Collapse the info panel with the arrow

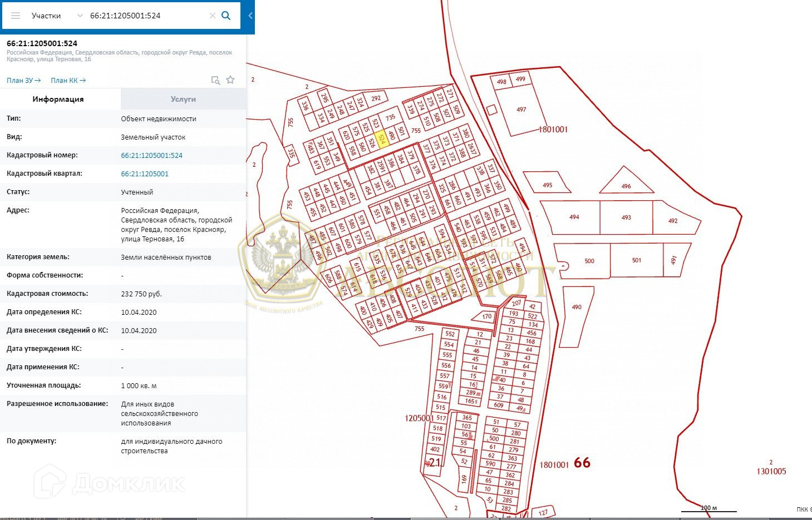[250, 16]
